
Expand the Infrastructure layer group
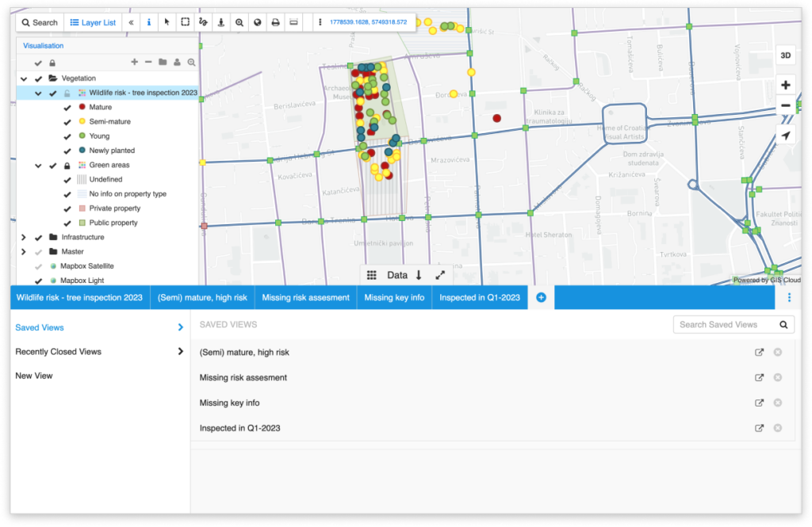click(23, 236)
